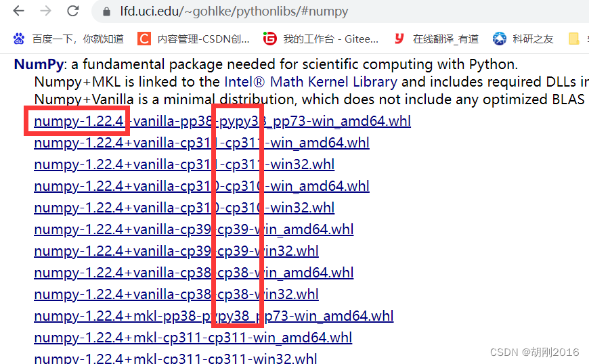Download numpy vanilla cp38 win32 wheel
This screenshot has width=589, height=364.
(176, 294)
